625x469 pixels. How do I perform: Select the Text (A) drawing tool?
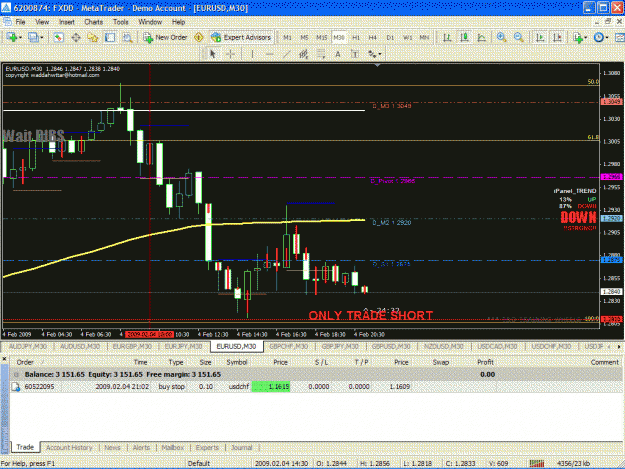coord(338,54)
